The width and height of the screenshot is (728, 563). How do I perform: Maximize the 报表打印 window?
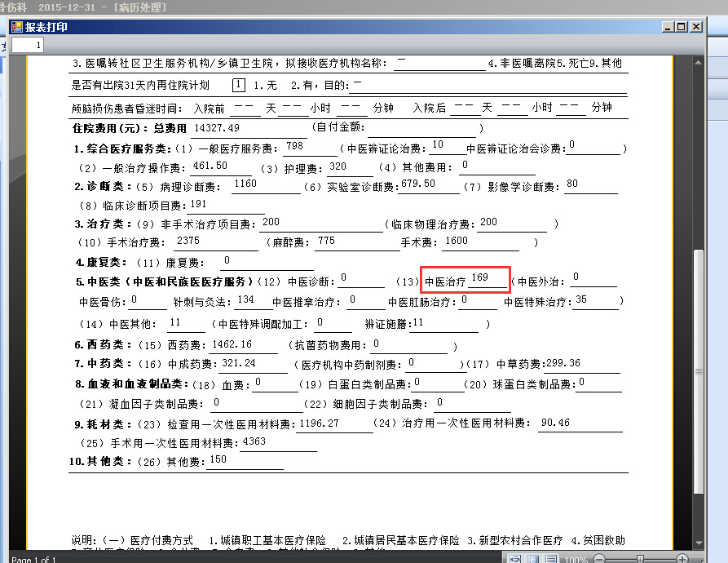682,27
